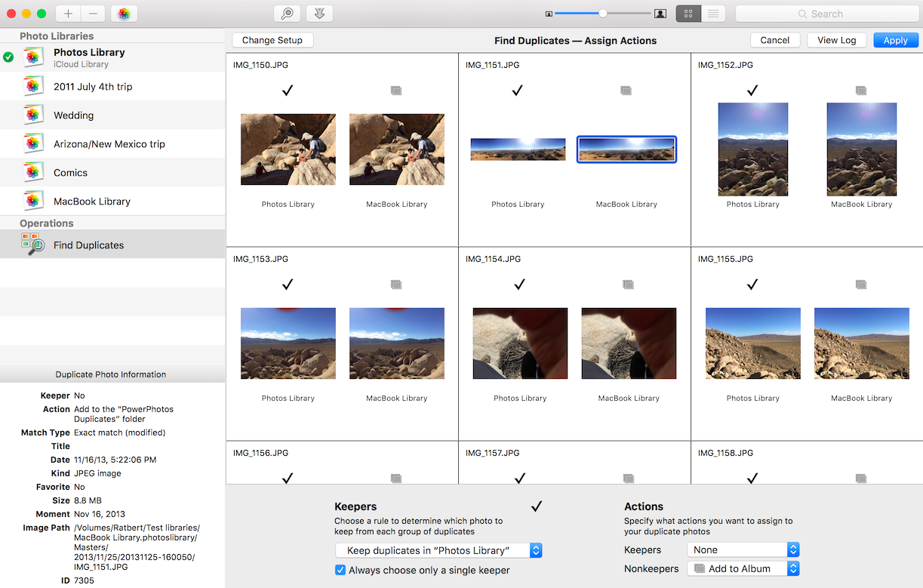Select 2011 July 4th trip library
Viewport: 923px width, 588px height.
click(112, 86)
